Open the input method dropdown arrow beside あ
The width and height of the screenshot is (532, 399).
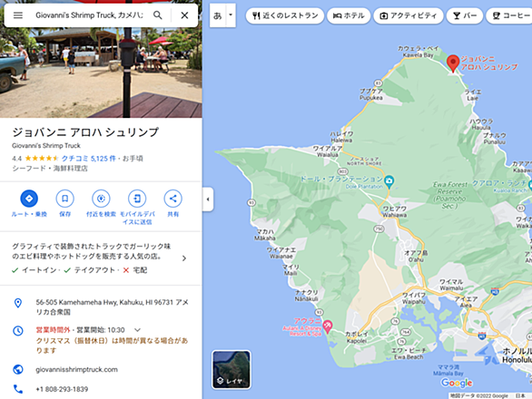(x=231, y=15)
